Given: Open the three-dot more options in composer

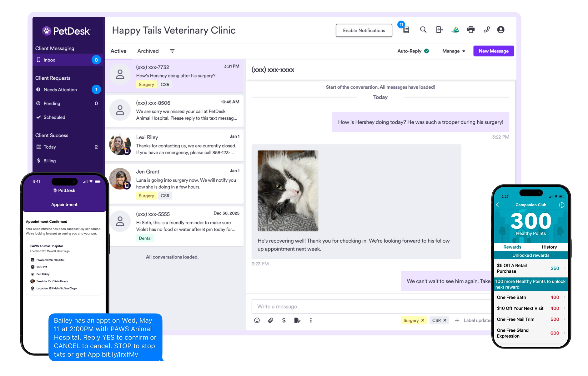Looking at the screenshot, I should tap(311, 320).
